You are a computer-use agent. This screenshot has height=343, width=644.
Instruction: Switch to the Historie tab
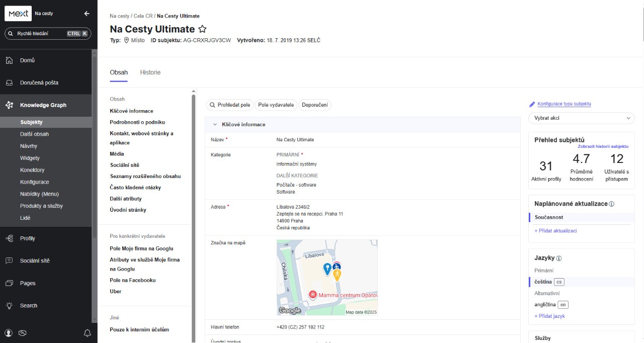150,72
